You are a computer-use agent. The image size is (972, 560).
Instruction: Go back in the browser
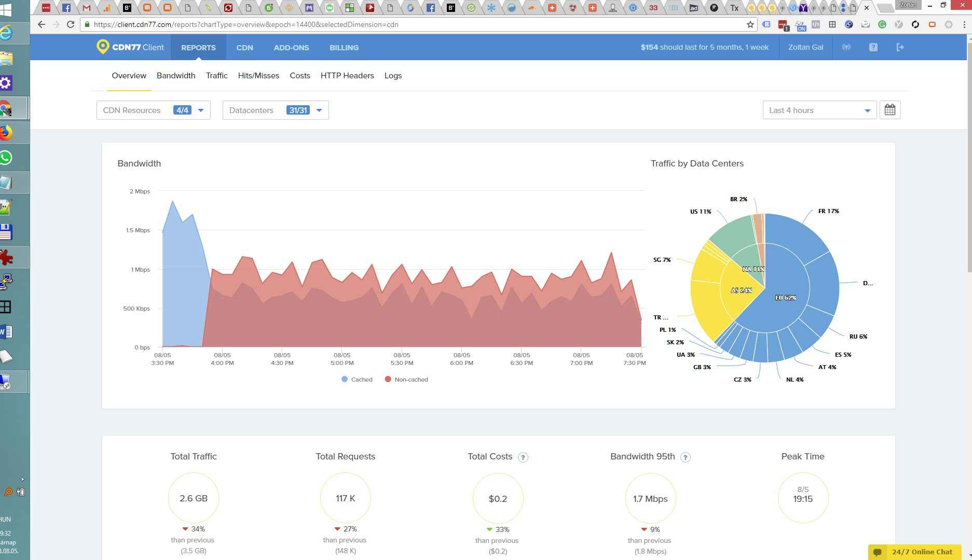[x=42, y=24]
